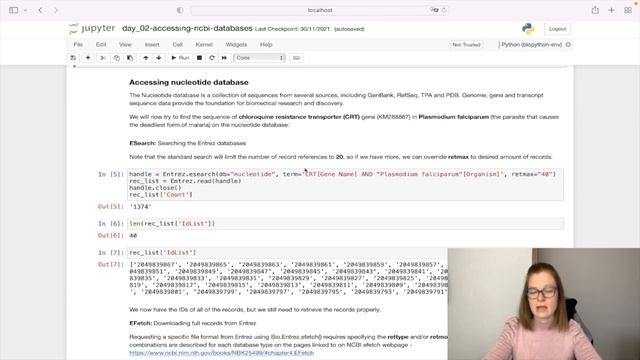Save notebook with the save and checkpoint icon
The image size is (640, 360).
pyautogui.click(x=73, y=58)
